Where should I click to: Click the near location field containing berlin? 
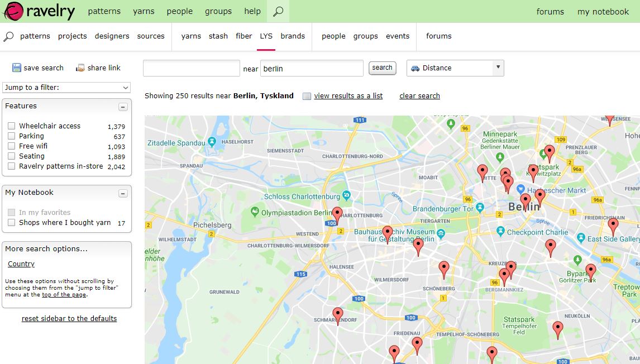coord(312,68)
